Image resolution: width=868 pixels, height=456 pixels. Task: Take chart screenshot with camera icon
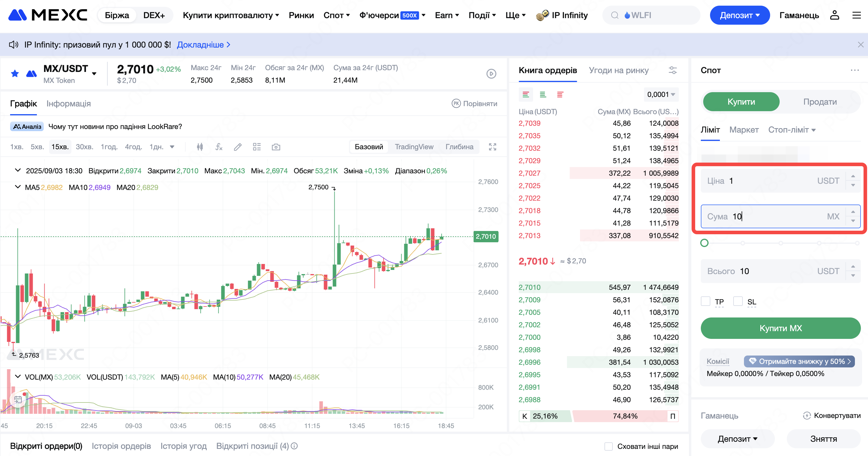click(x=276, y=147)
